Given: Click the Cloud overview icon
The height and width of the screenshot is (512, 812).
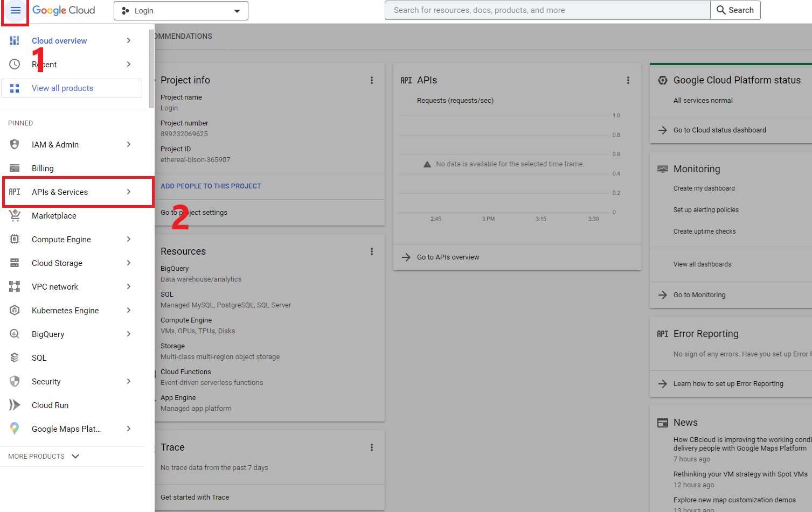Looking at the screenshot, I should [15, 40].
